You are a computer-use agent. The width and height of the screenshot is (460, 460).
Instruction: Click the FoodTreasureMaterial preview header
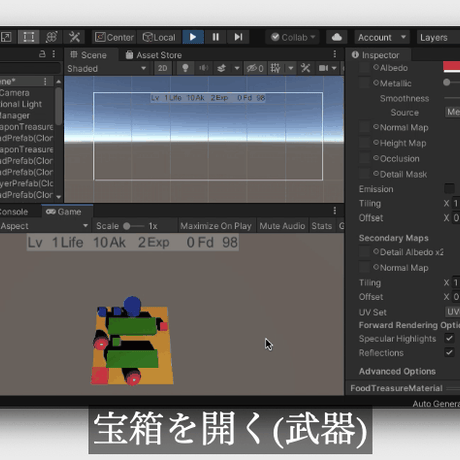click(x=403, y=388)
